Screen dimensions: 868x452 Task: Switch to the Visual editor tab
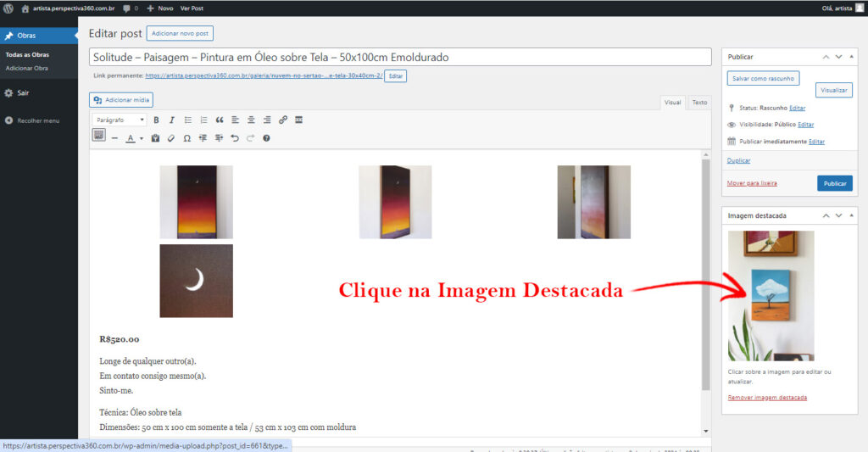pos(672,103)
